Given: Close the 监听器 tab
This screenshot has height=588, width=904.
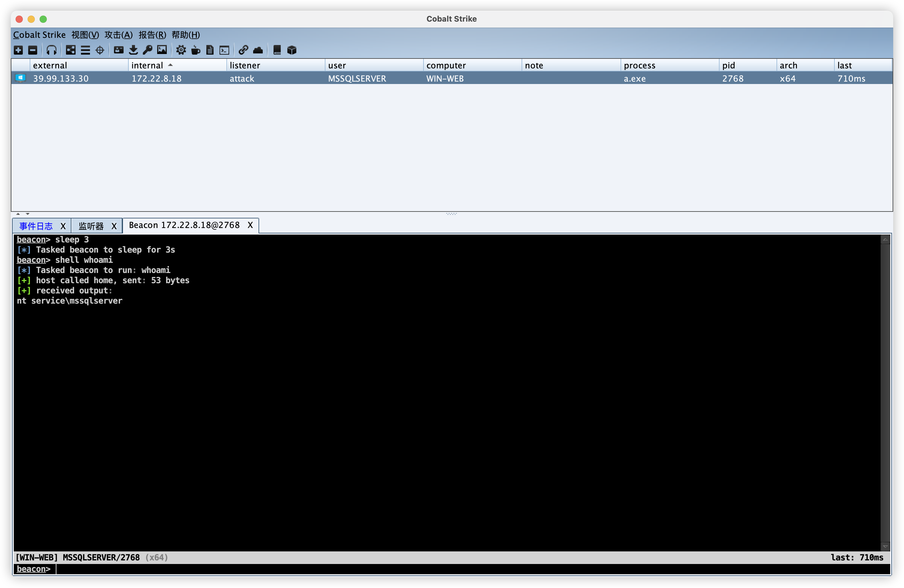Looking at the screenshot, I should click(114, 226).
